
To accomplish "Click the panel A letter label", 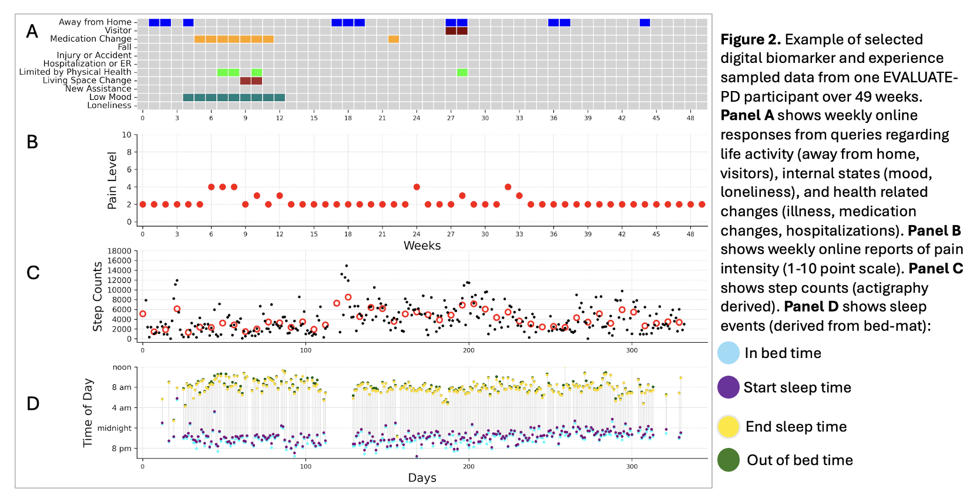I will 32,32.
